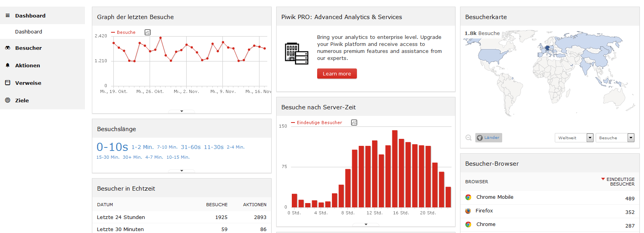Expand footer arrow of Besuche nach Server-Zeit
644x233 pixels.
tap(366, 224)
